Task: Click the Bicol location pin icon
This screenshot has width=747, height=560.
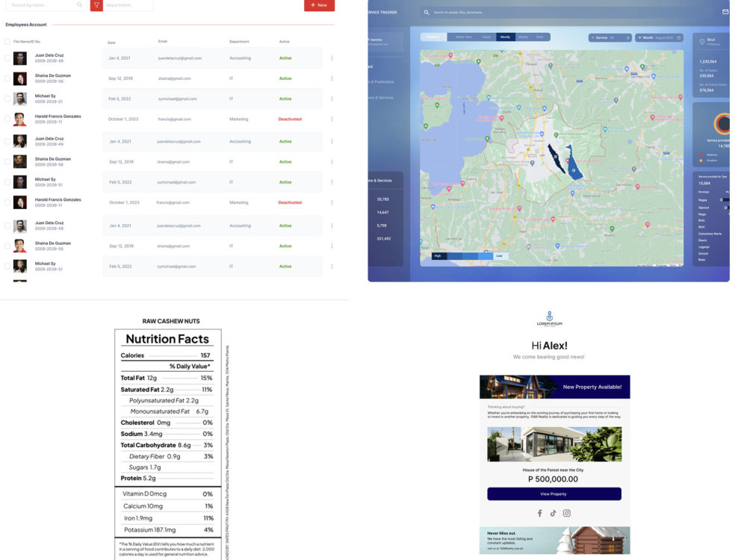Action: tap(701, 42)
